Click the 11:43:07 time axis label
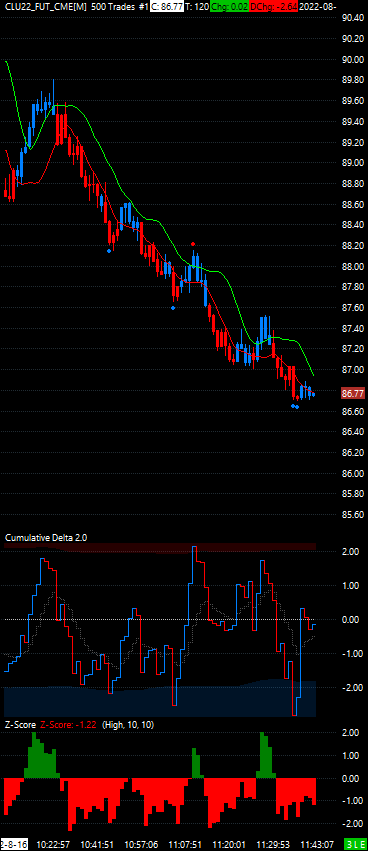 [x=316, y=844]
